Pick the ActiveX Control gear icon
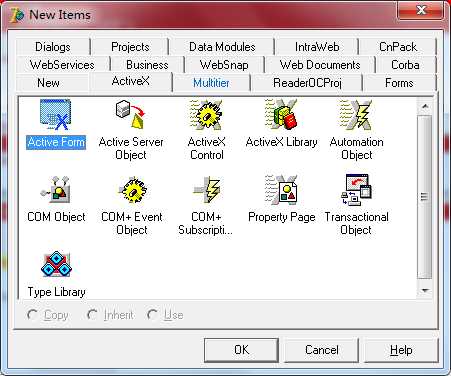This screenshot has width=451, height=376. pyautogui.click(x=206, y=115)
